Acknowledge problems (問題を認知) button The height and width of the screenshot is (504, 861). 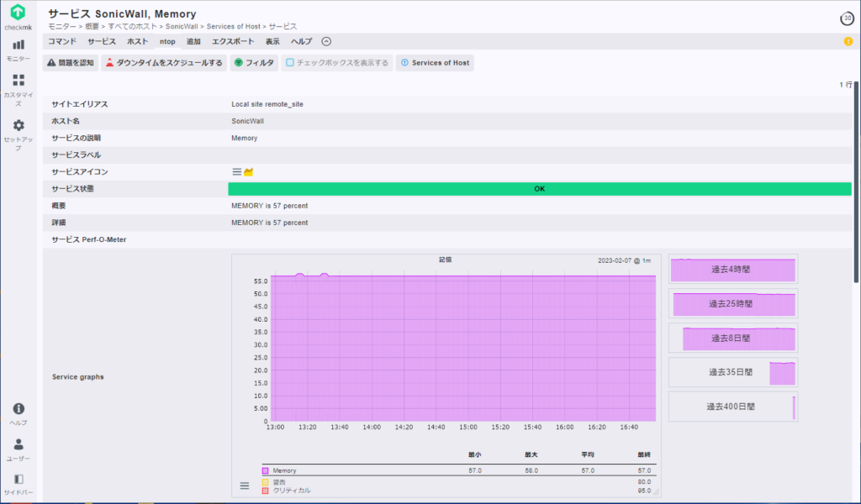[x=71, y=63]
